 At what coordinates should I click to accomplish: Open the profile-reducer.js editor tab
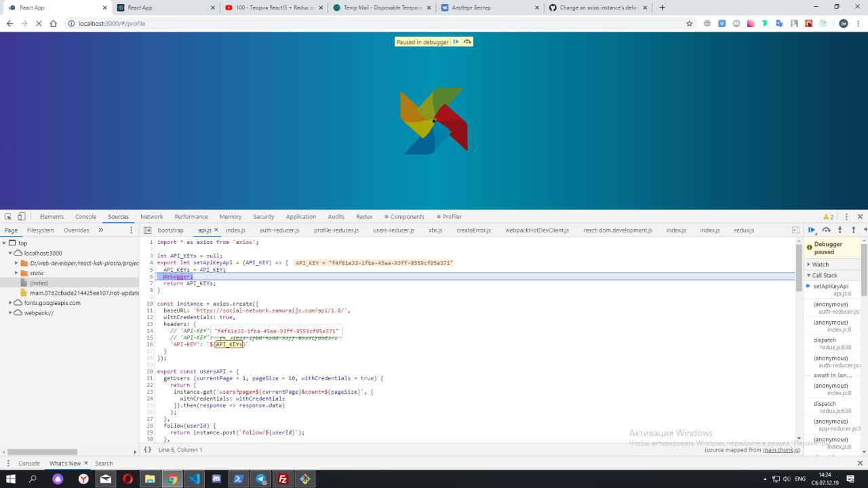point(336,230)
